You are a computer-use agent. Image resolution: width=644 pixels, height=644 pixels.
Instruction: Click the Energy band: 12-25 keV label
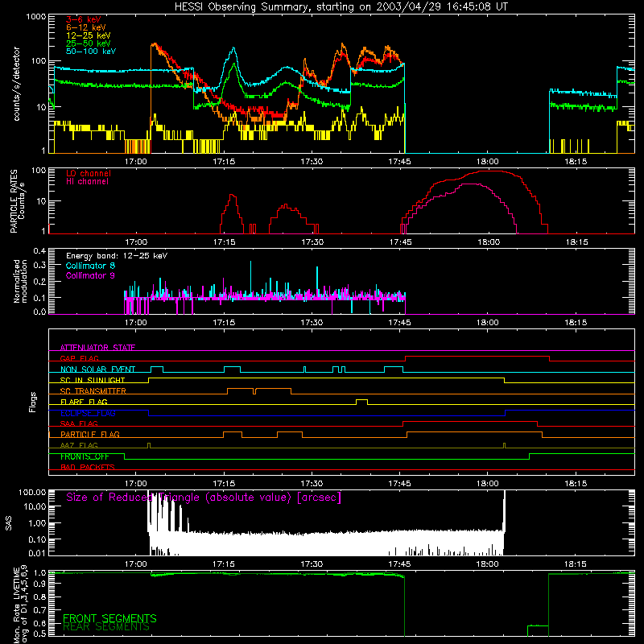pyautogui.click(x=117, y=256)
